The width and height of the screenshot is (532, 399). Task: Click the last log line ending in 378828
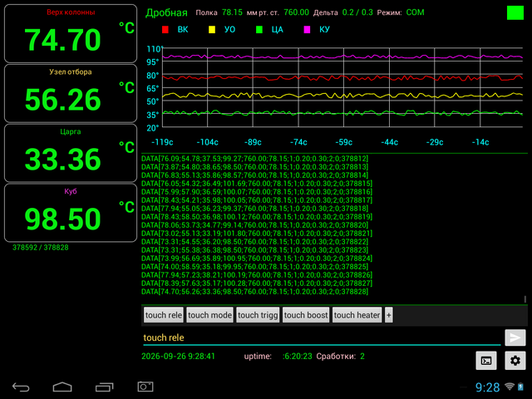(x=255, y=292)
